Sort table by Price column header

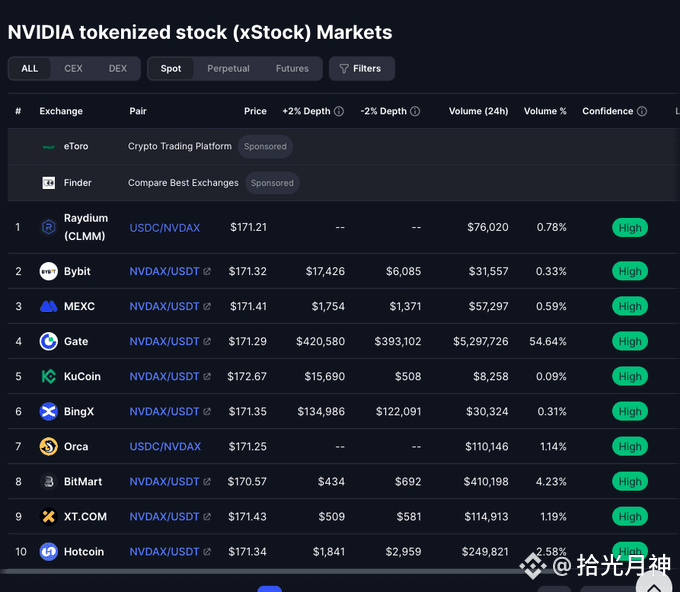[x=255, y=111]
